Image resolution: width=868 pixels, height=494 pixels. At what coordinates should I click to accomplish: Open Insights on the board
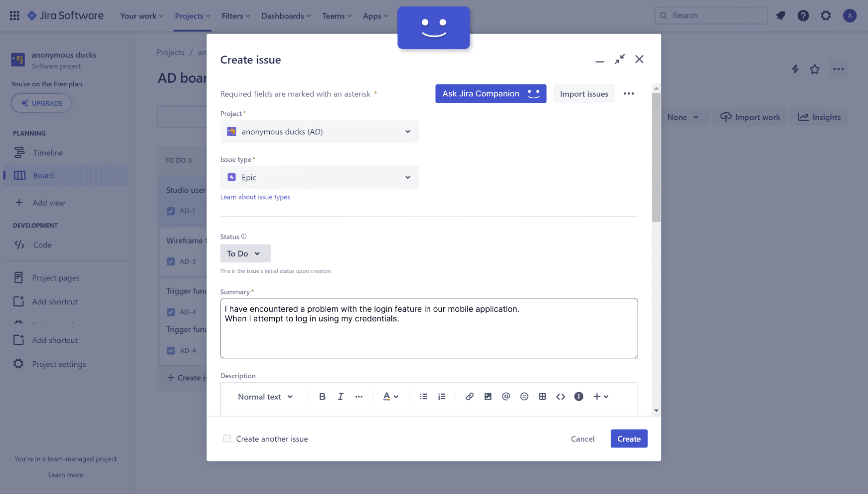point(819,117)
